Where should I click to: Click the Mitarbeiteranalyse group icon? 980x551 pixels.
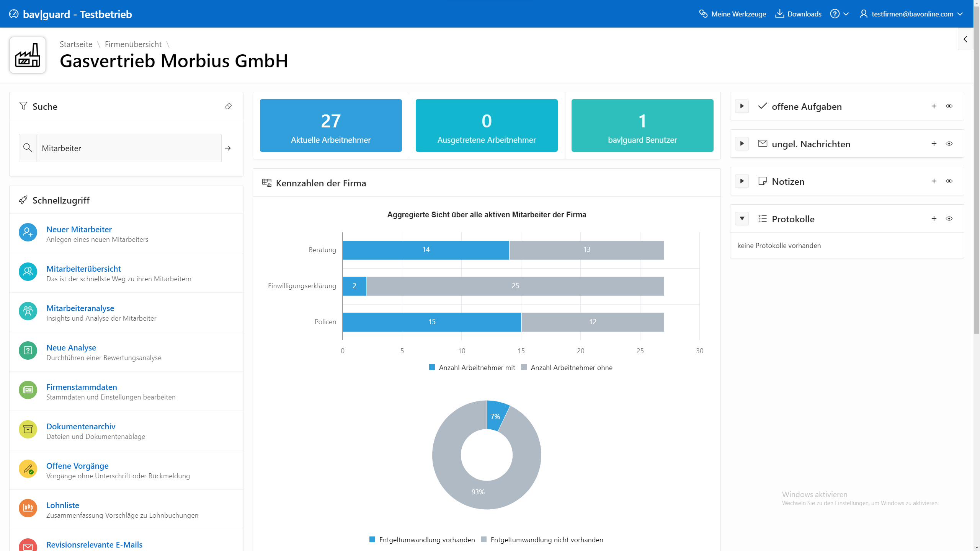[28, 311]
